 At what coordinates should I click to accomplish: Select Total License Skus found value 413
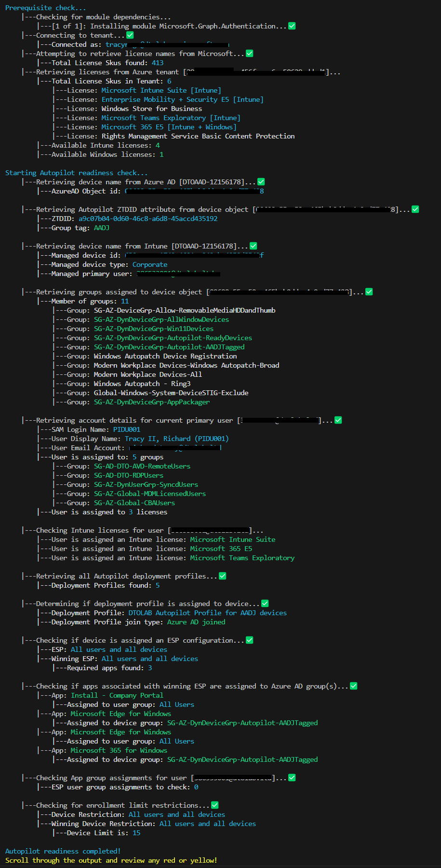158,63
